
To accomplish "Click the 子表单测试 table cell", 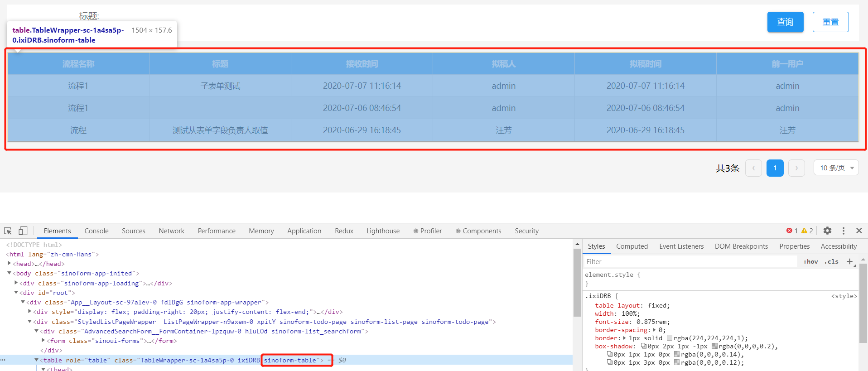I will point(220,86).
